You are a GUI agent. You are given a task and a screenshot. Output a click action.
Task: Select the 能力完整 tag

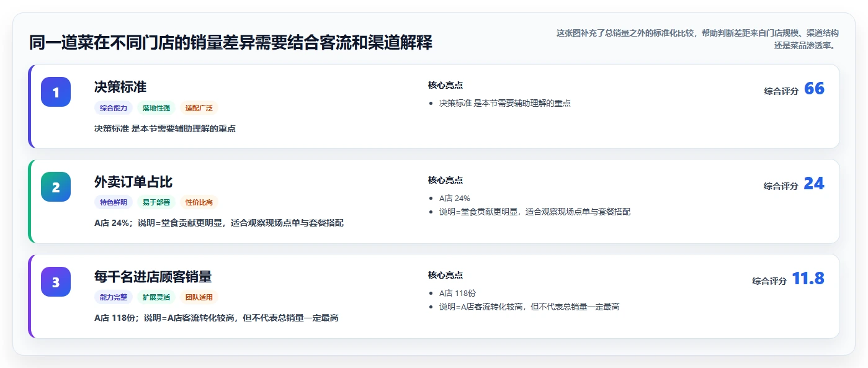coord(114,297)
